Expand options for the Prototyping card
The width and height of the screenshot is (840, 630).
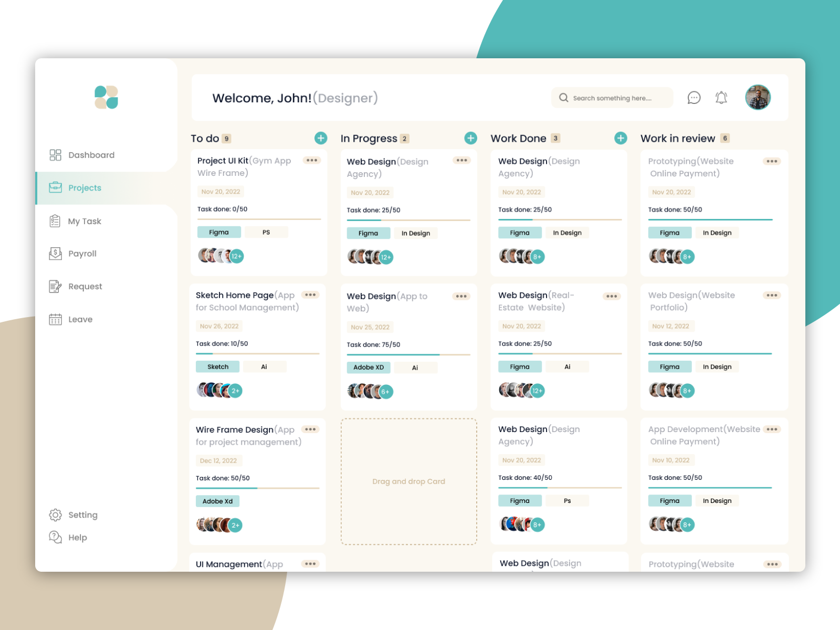[x=772, y=161]
